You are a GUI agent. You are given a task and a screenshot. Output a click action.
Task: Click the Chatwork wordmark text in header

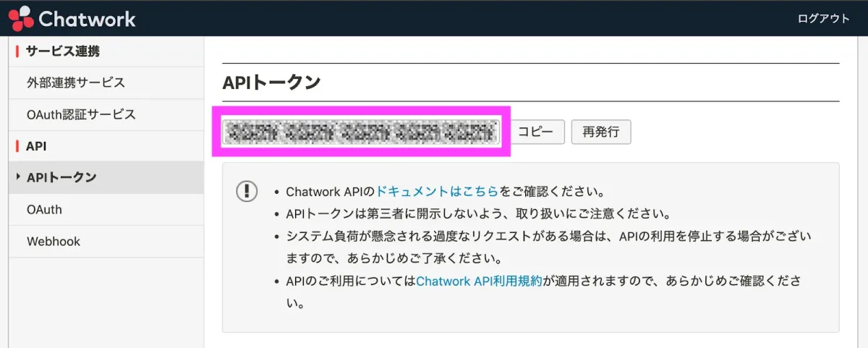[x=87, y=19]
